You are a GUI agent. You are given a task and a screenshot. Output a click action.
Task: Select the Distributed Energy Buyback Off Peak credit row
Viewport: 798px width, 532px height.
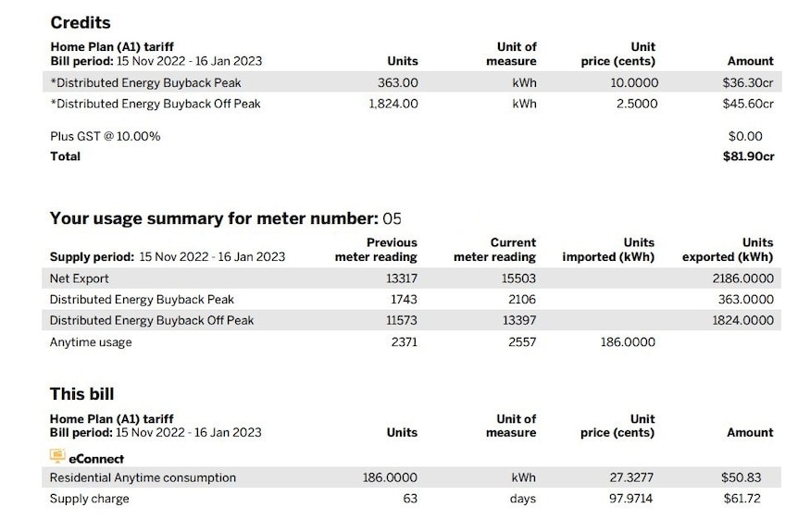[x=412, y=104]
